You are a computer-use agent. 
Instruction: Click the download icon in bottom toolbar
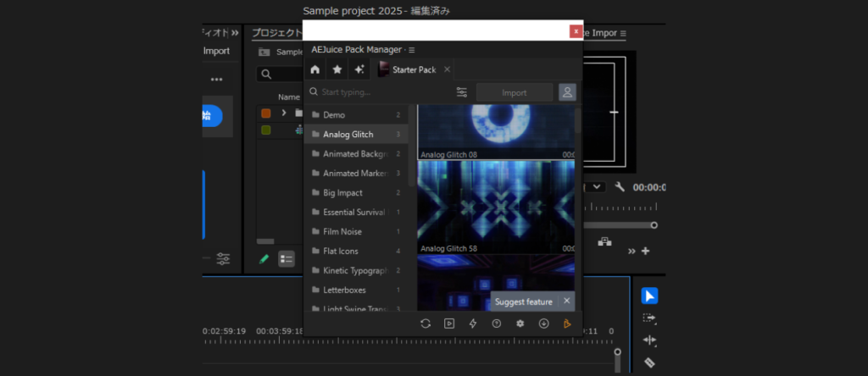[544, 323]
